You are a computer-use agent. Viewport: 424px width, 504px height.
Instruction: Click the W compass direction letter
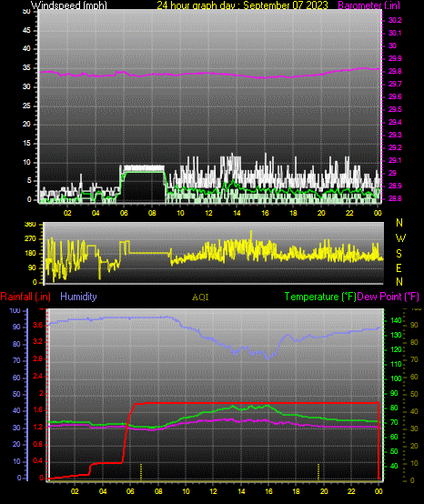[x=400, y=238]
